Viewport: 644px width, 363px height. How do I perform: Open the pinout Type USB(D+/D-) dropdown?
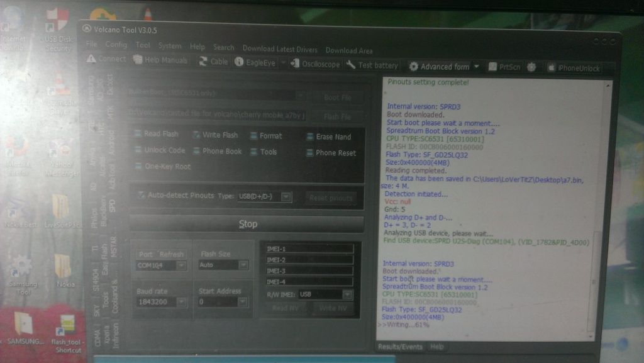[286, 197]
